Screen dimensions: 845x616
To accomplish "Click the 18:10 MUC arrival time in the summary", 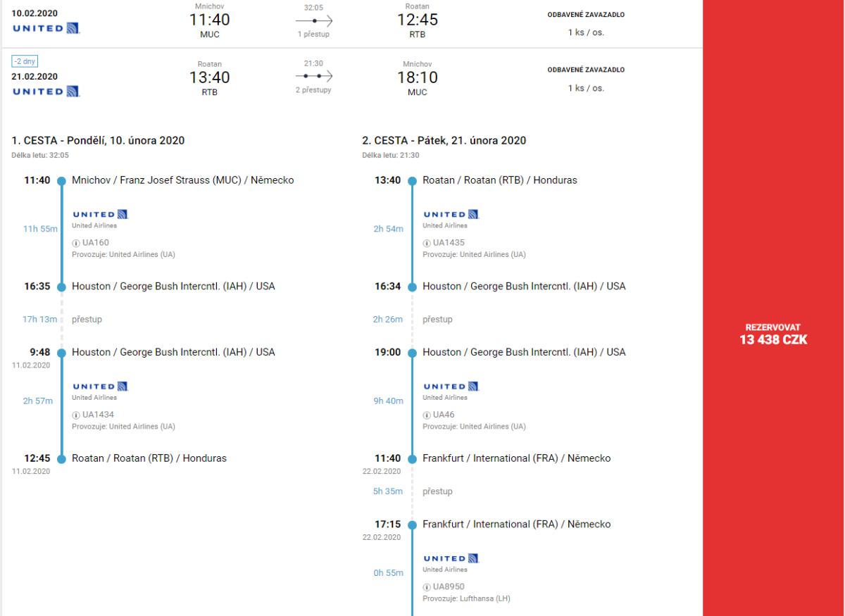I will [418, 77].
